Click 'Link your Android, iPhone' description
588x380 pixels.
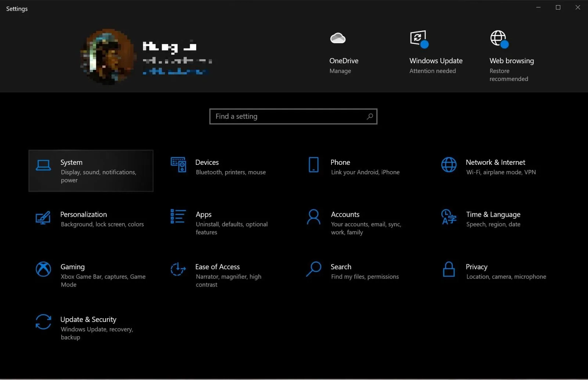coord(365,172)
